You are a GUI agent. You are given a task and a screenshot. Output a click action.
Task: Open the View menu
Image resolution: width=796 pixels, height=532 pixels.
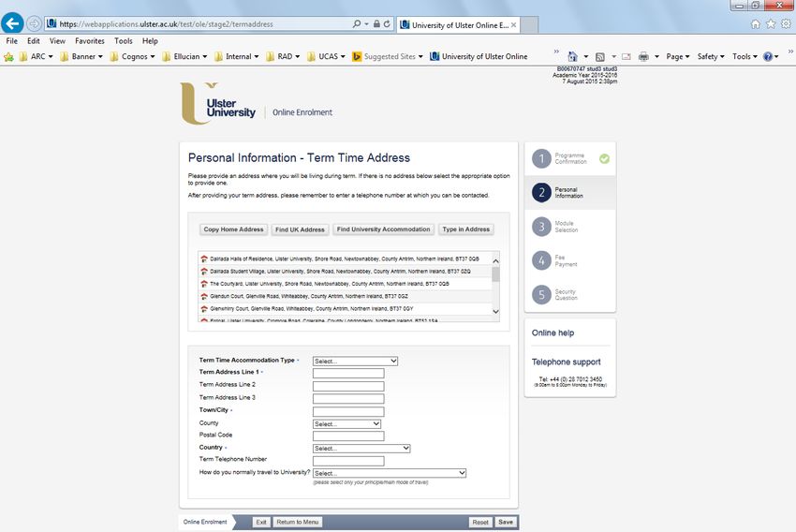click(x=57, y=41)
